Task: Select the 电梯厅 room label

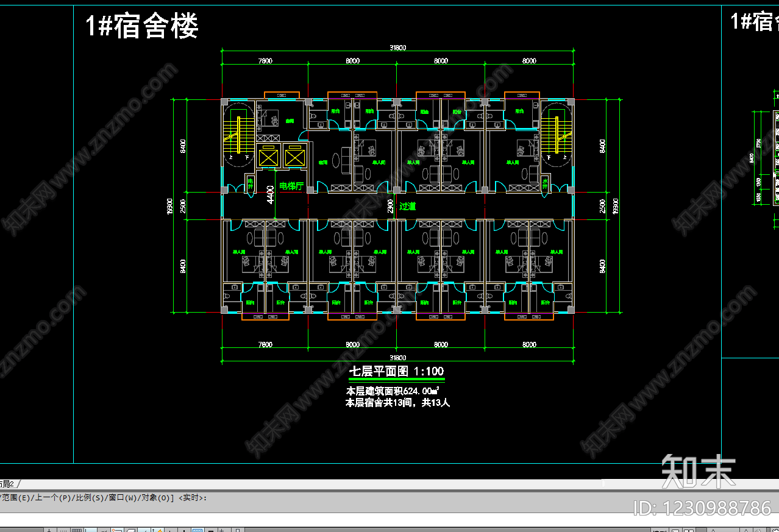Action: (x=291, y=186)
